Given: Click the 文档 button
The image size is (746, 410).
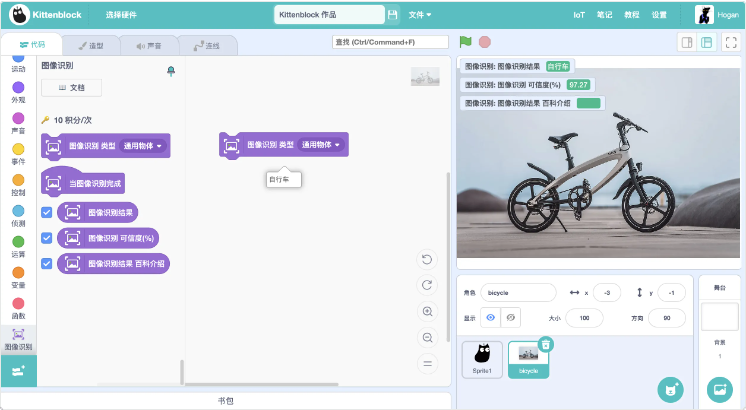Looking at the screenshot, I should pyautogui.click(x=71, y=88).
